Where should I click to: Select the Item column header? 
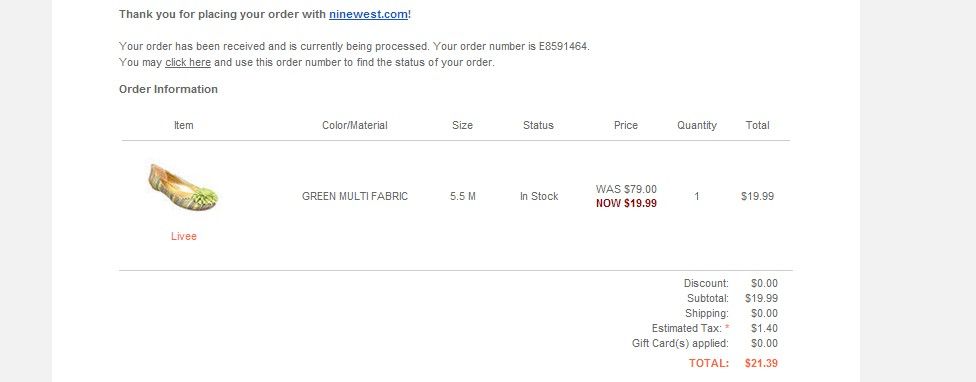coord(184,125)
